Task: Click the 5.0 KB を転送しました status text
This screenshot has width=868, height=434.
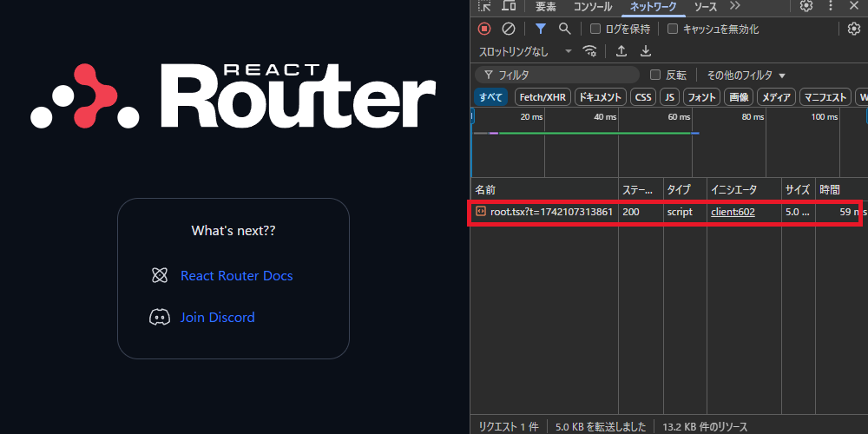Action: coord(601,427)
